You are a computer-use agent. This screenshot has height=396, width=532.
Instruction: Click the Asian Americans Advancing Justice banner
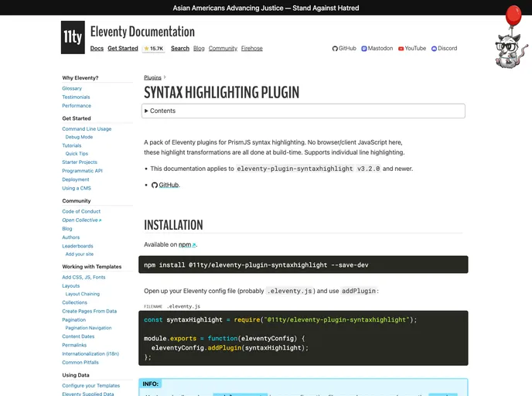coord(266,8)
